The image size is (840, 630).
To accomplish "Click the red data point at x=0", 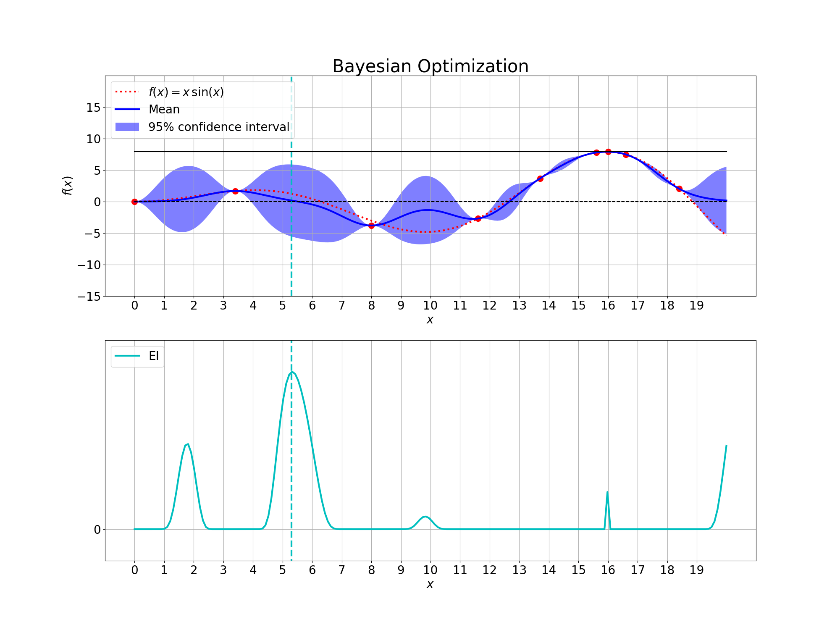I will point(134,202).
